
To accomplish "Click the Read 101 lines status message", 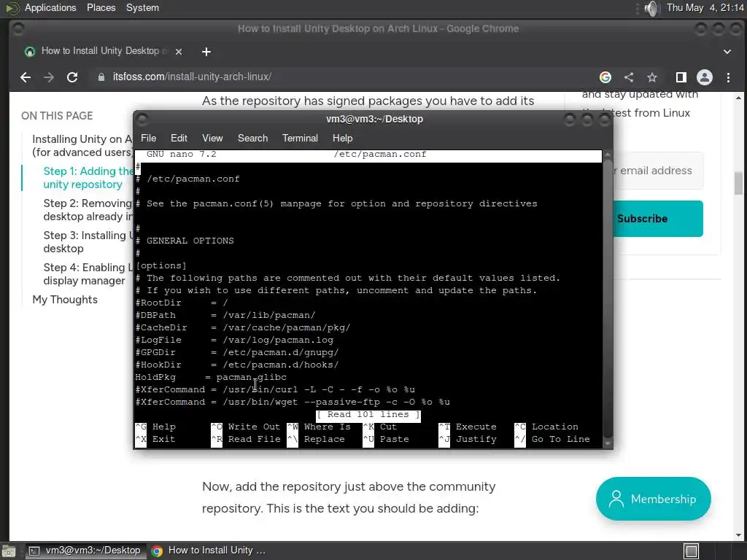I will [x=368, y=415].
